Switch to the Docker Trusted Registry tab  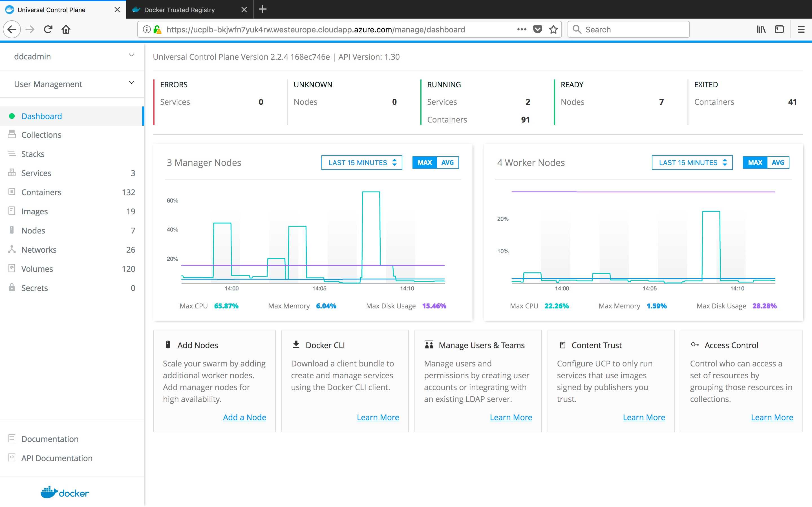click(x=180, y=9)
